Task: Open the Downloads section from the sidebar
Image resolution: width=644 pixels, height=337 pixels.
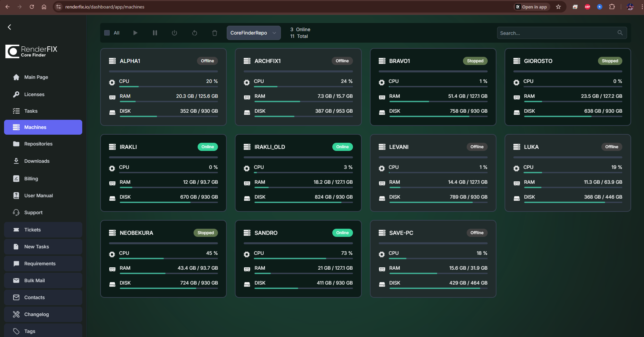Action: [37, 161]
